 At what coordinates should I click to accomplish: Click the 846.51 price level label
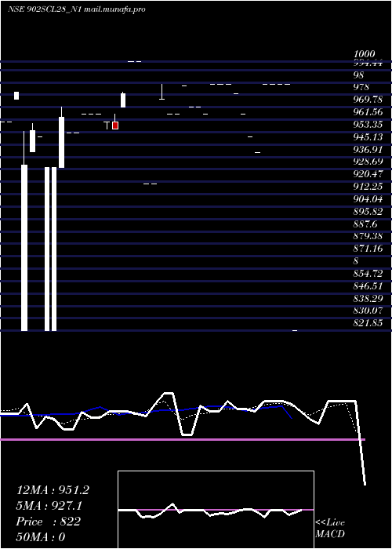click(x=368, y=286)
